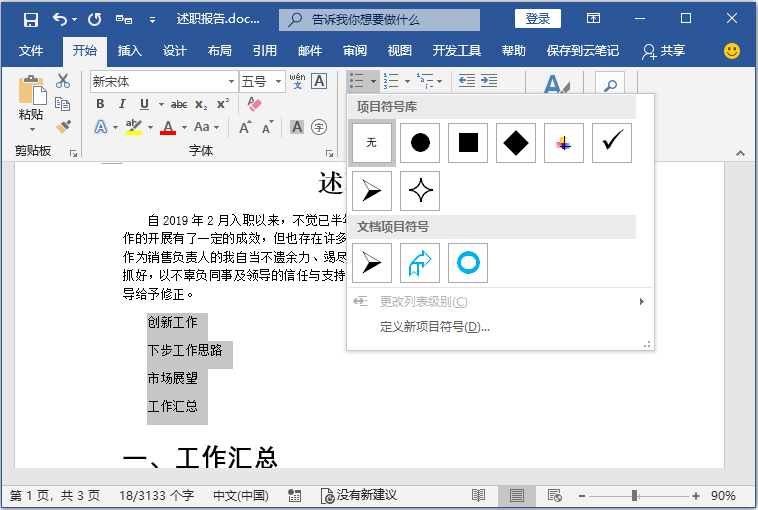Image resolution: width=758 pixels, height=510 pixels.
Task: Click the 没有新建议 status bar item
Action: coord(359,495)
